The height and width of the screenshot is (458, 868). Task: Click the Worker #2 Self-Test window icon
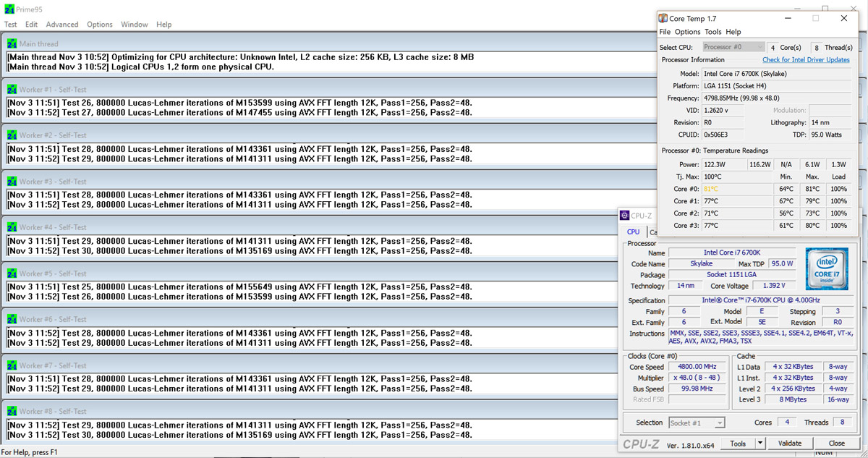(x=12, y=136)
